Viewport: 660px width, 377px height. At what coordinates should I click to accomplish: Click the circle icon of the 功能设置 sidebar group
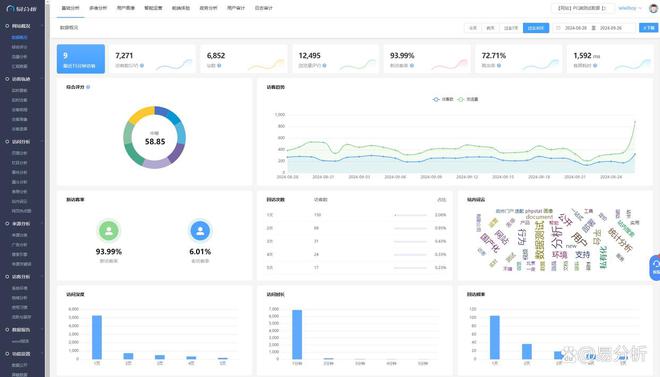(7, 354)
